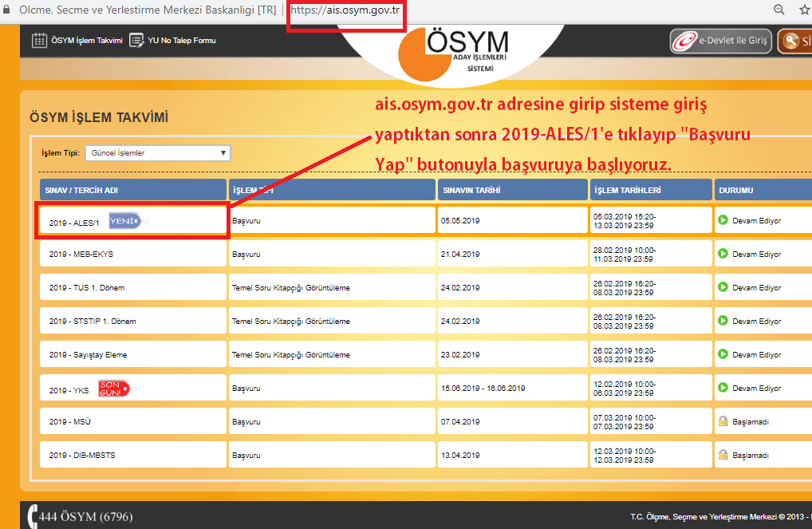
Task: Click the SINAVIN TARİHİ column header
Action: coord(513,190)
